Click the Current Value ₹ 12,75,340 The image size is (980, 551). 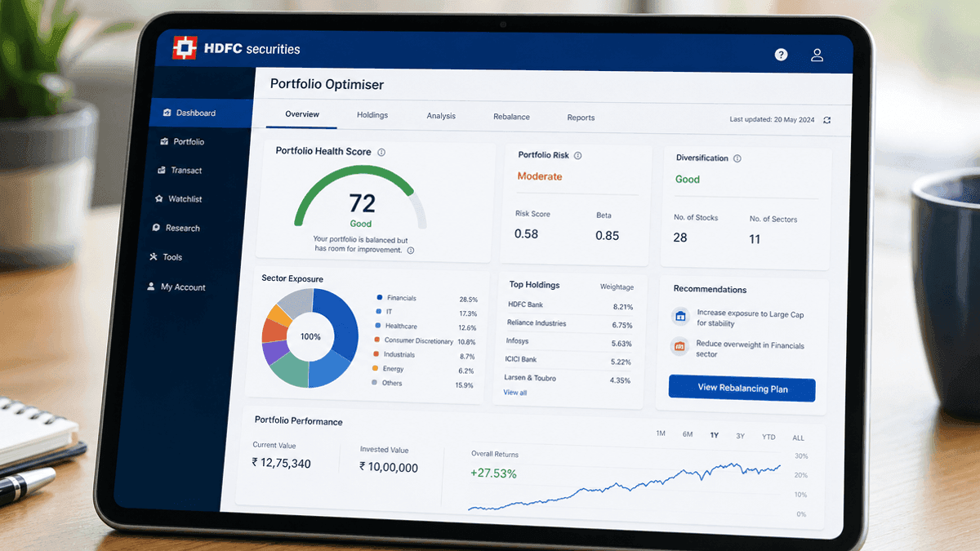(x=281, y=463)
